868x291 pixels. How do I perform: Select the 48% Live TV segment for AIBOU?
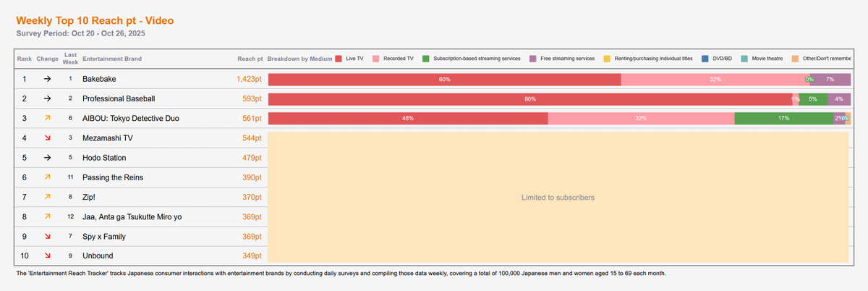click(408, 118)
